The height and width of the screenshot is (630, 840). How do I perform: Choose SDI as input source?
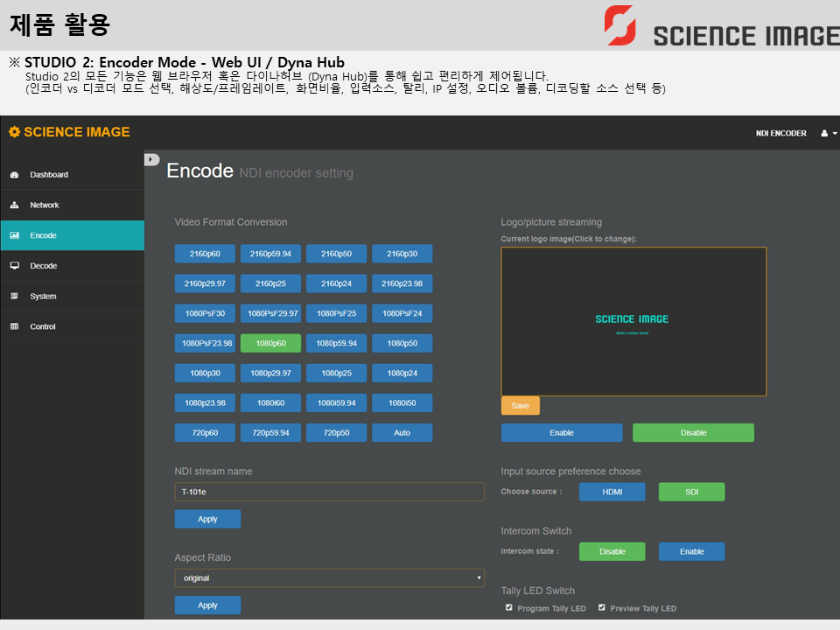pos(691,492)
